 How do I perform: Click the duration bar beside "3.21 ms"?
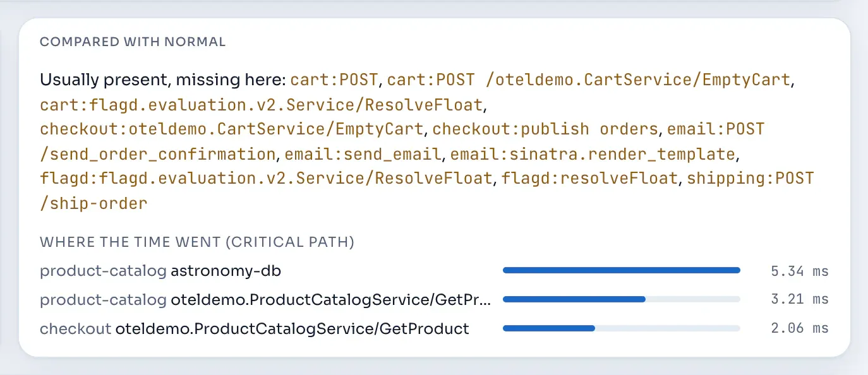[x=622, y=299]
